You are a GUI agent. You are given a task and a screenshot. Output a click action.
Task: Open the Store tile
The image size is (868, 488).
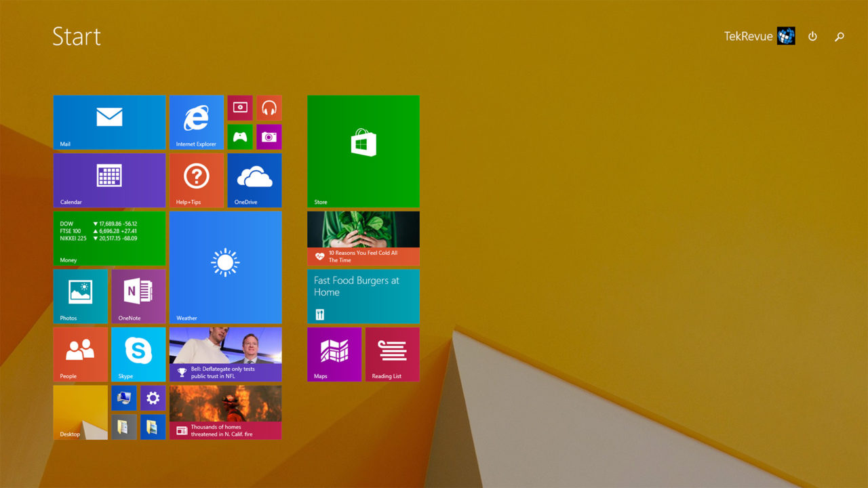[x=363, y=151]
